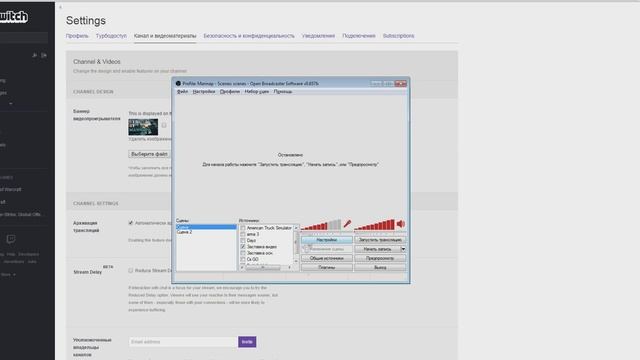
Task: Uncheck the Заставка видео source checkbox
Action: click(243, 247)
